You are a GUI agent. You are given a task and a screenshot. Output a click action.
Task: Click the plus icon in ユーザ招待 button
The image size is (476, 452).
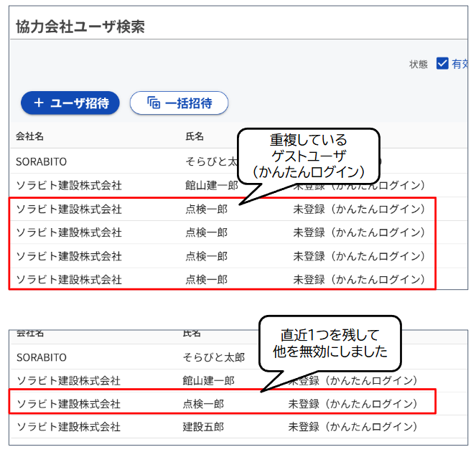click(x=39, y=103)
